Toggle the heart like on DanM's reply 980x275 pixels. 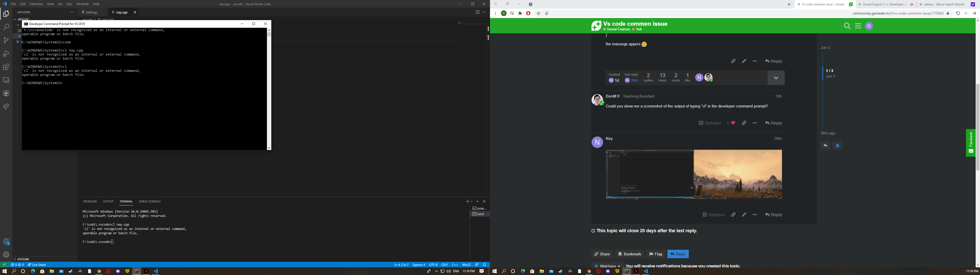(x=733, y=123)
